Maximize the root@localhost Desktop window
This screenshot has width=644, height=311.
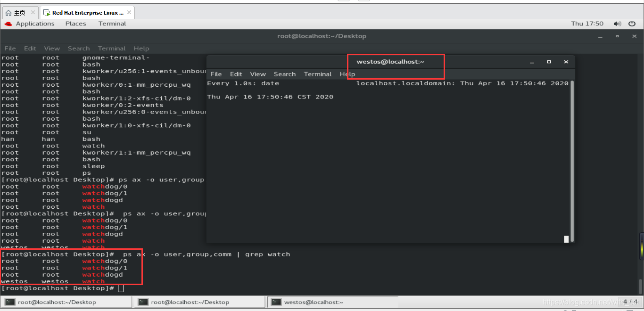click(617, 36)
